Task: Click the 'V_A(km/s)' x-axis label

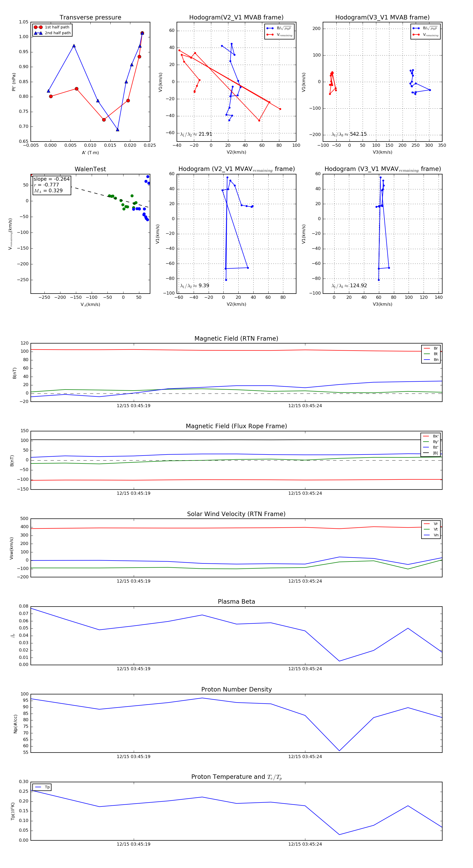Action: click(90, 305)
